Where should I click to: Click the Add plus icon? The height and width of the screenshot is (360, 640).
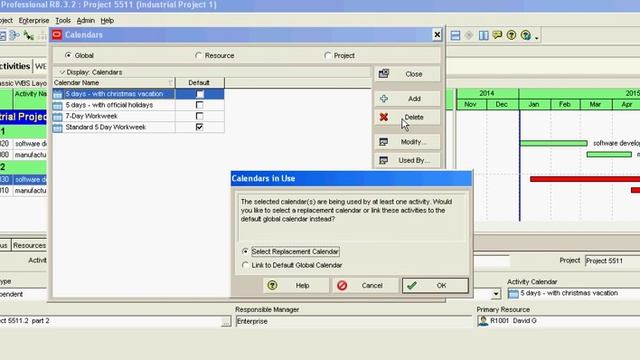[x=384, y=99]
